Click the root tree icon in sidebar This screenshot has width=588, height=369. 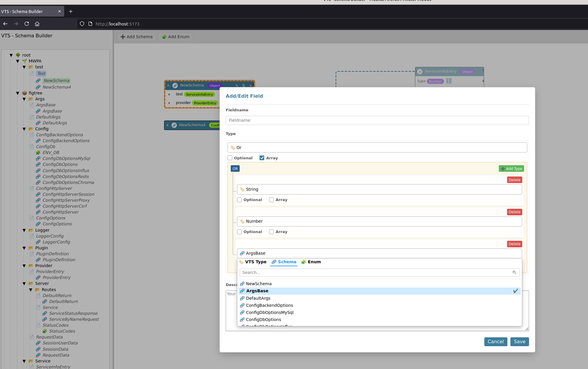18,55
